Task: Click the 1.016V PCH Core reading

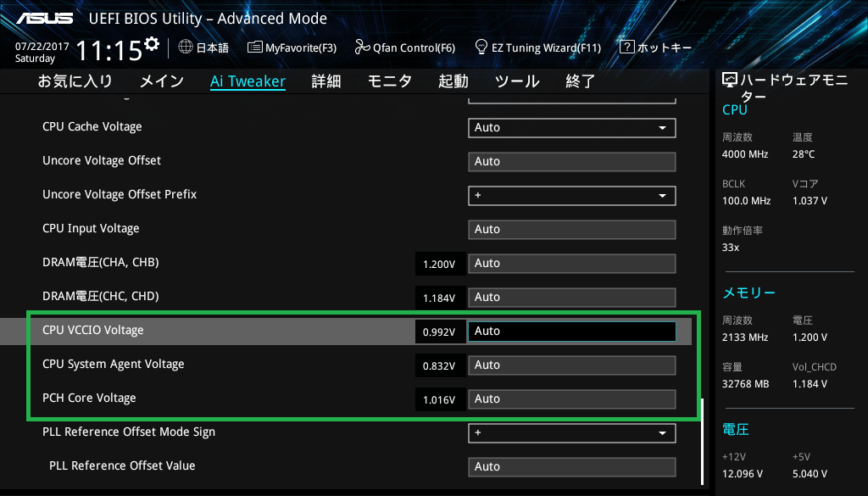Action: tap(440, 399)
